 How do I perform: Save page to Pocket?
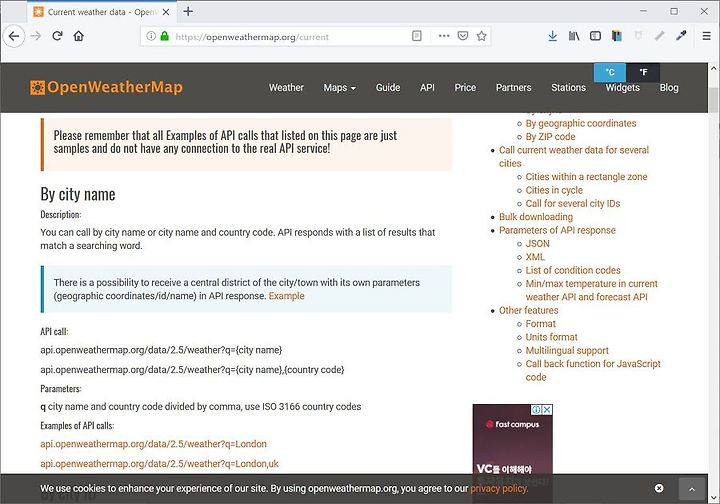(463, 36)
